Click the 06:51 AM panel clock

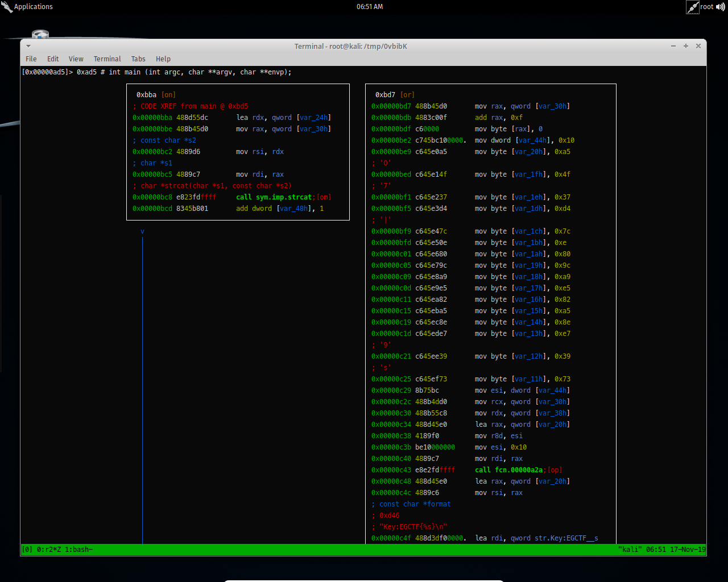tap(370, 7)
